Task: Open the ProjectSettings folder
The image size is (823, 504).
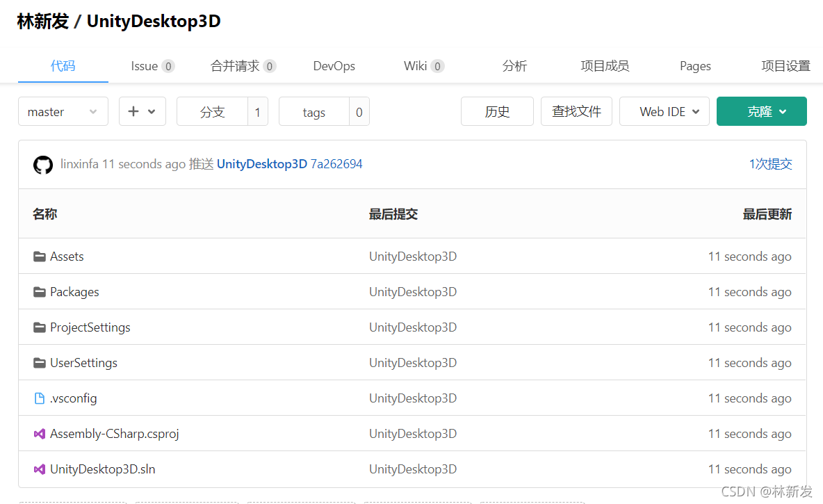Action: click(90, 327)
